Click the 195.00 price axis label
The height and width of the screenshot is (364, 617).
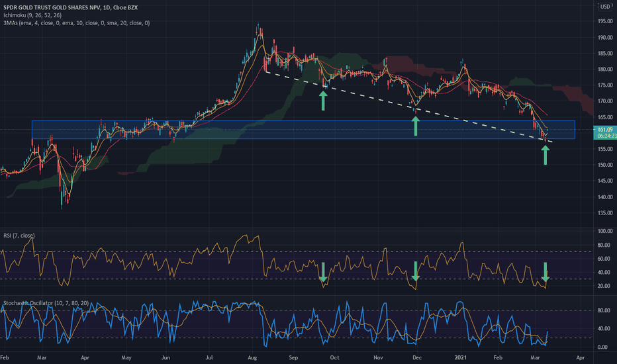[x=605, y=21]
